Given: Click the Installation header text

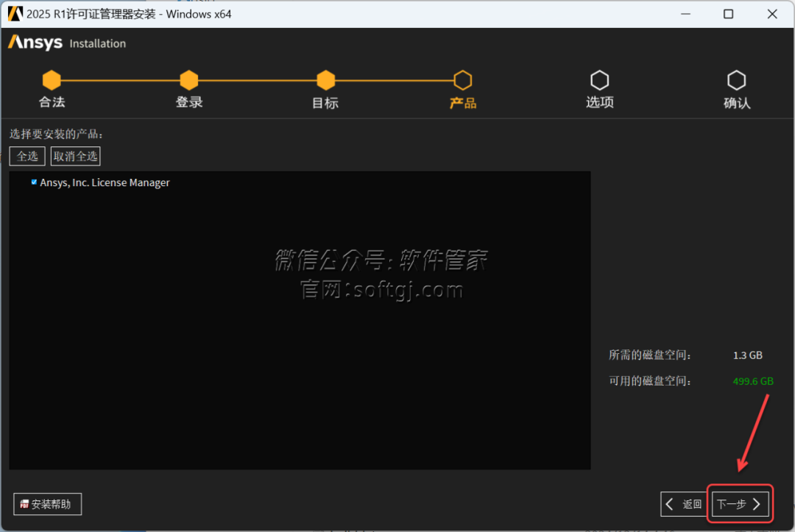Looking at the screenshot, I should click(98, 43).
